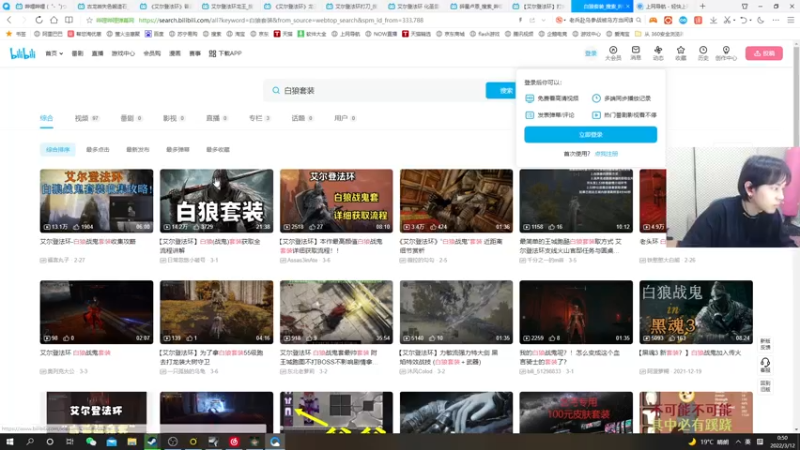Open the 白狼战鬼 in 黑魂3 thumbnail
Viewport: 800px width, 450px height.
coord(696,312)
